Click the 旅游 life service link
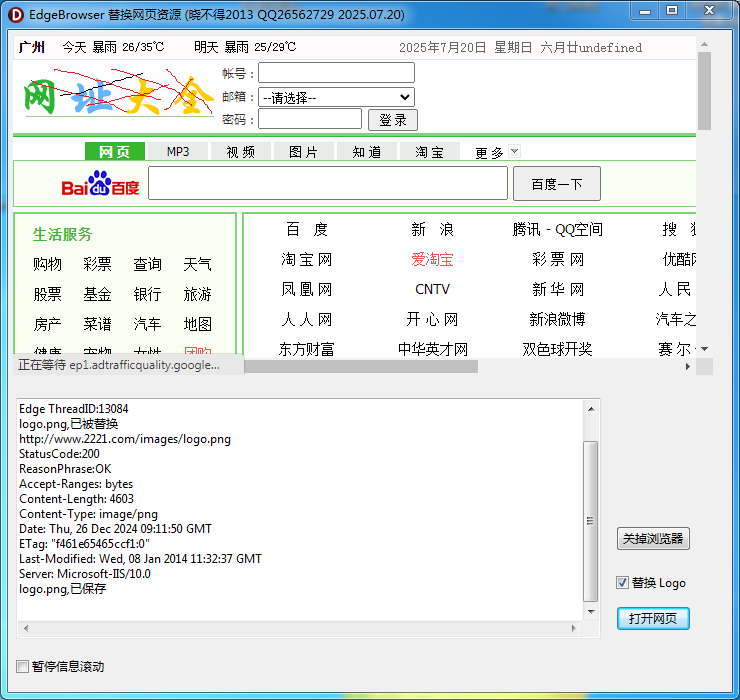Viewport: 740px width, 700px height. 197,294
